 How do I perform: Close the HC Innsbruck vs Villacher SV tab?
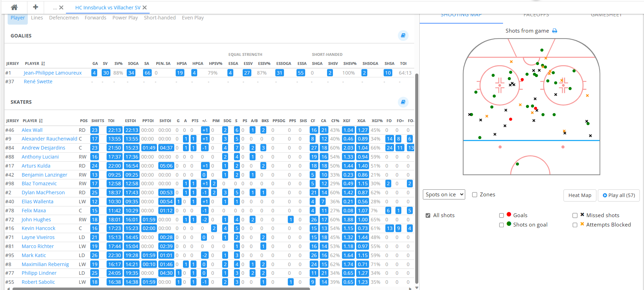(145, 8)
